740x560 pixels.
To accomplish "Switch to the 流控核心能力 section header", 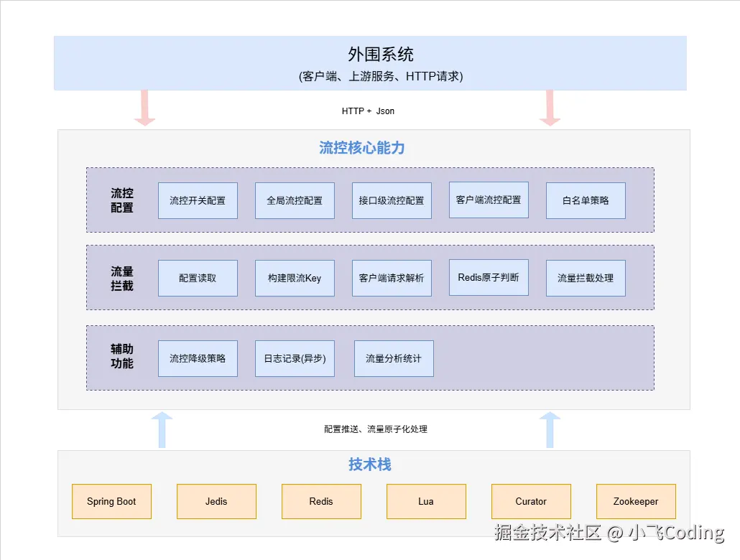I will [361, 148].
